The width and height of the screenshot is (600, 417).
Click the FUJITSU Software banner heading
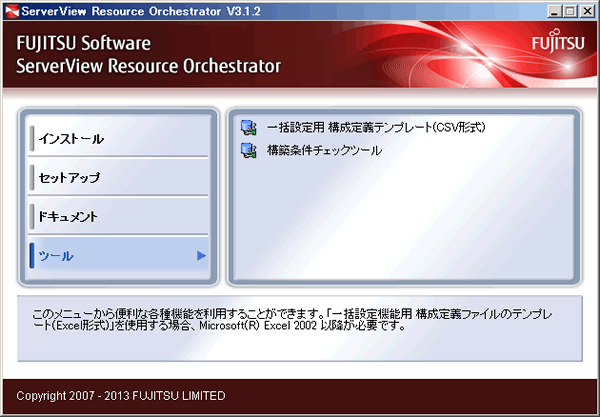[x=83, y=43]
